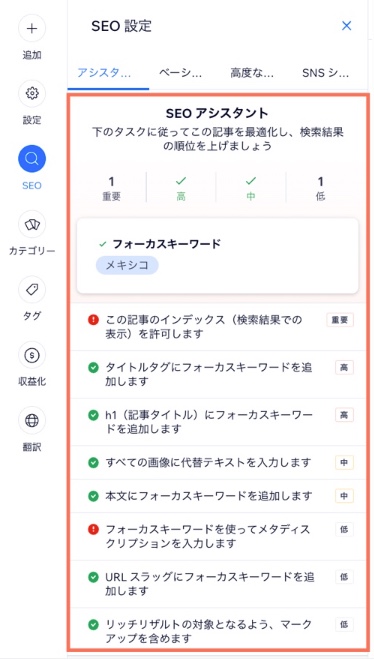Switch to the アシスタ... tab
Image resolution: width=374 pixels, height=660 pixels.
pyautogui.click(x=104, y=73)
